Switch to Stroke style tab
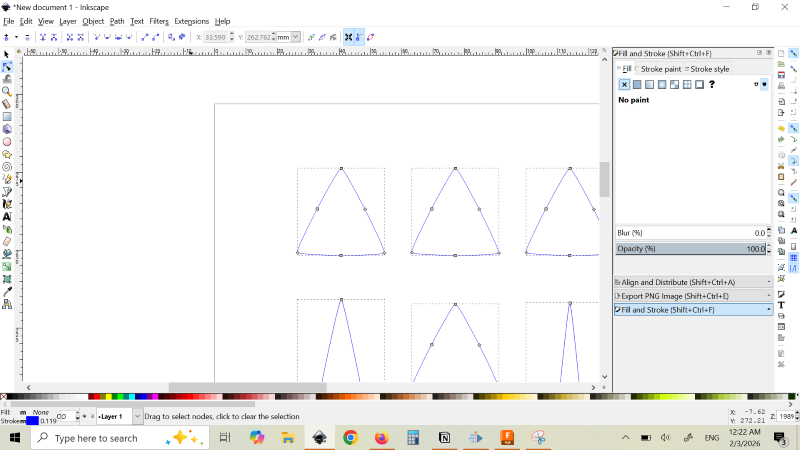The image size is (800, 450). tap(707, 69)
